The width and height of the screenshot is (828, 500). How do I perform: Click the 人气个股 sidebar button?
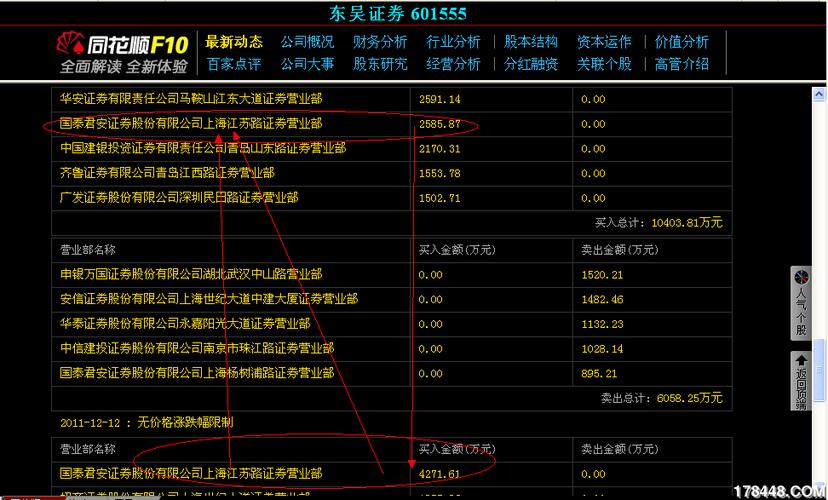click(x=801, y=303)
